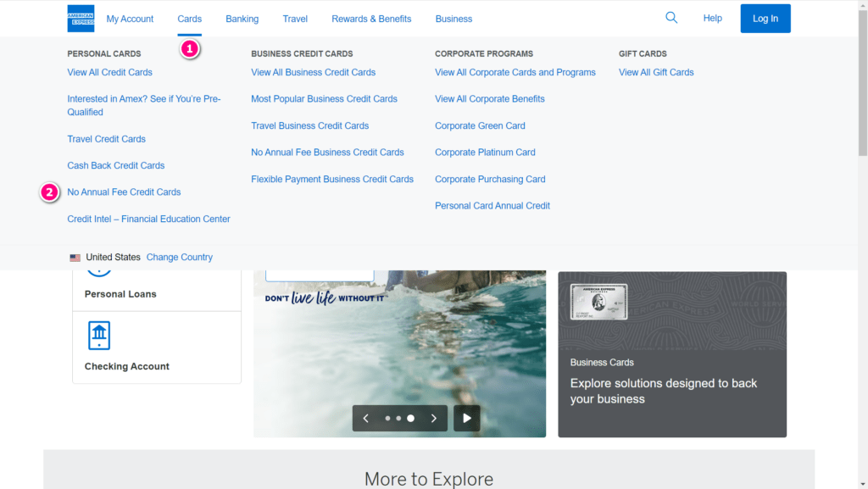The image size is (868, 489).
Task: Open the search magnifier icon
Action: coord(671,18)
